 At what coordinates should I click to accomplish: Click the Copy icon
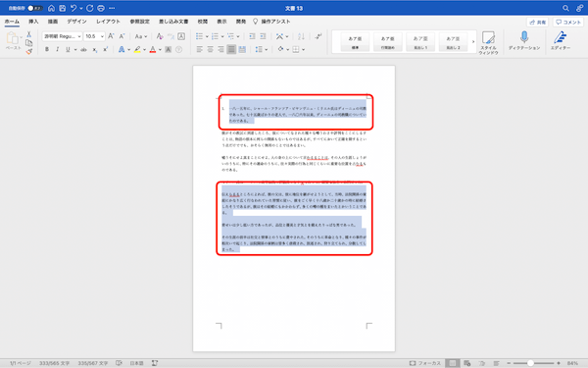tap(28, 43)
